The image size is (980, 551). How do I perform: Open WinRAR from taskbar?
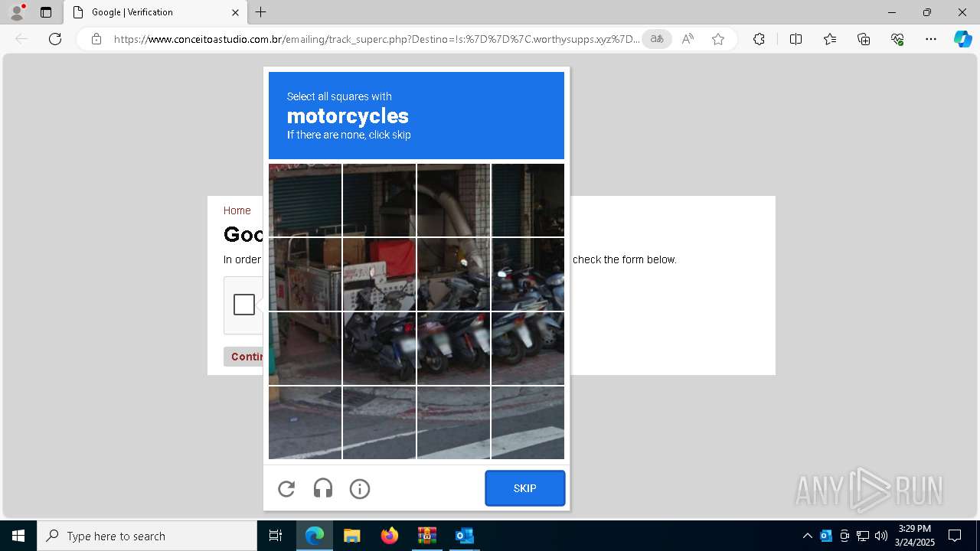427,536
